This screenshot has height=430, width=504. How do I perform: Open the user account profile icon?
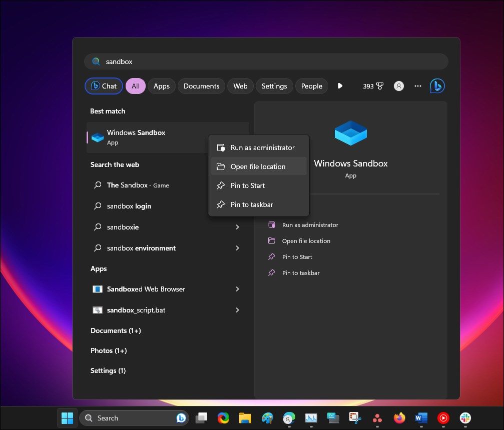[398, 86]
